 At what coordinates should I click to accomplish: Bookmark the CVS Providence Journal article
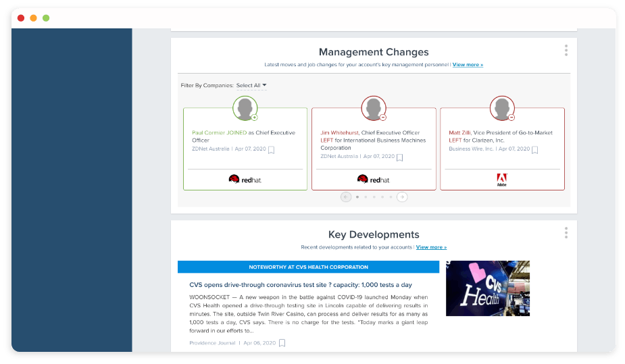tap(282, 343)
